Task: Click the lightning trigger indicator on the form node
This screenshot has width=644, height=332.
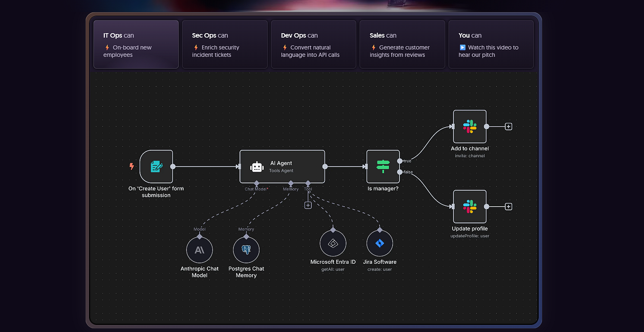Action: click(x=131, y=166)
